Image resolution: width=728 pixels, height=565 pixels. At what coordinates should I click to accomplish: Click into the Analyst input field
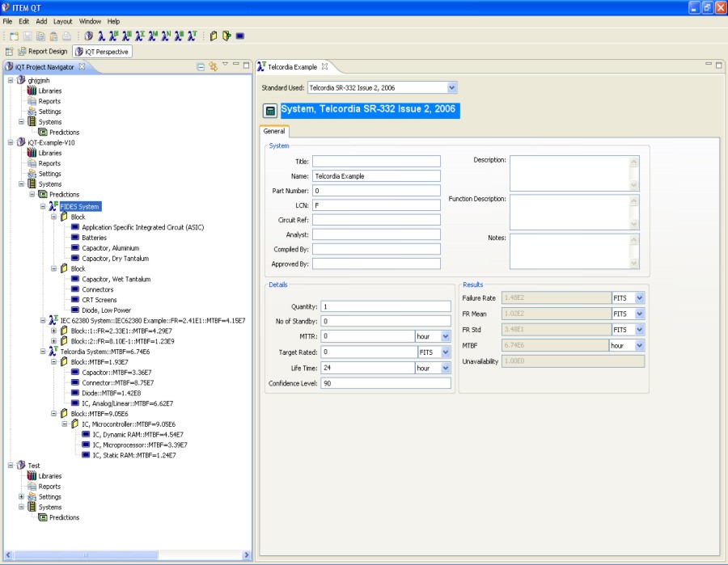(376, 234)
